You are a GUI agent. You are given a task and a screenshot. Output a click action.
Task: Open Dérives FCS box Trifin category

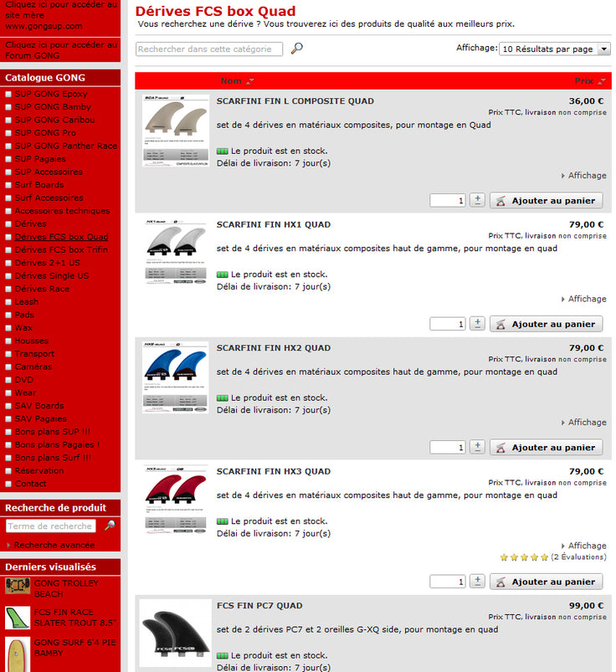(61, 249)
